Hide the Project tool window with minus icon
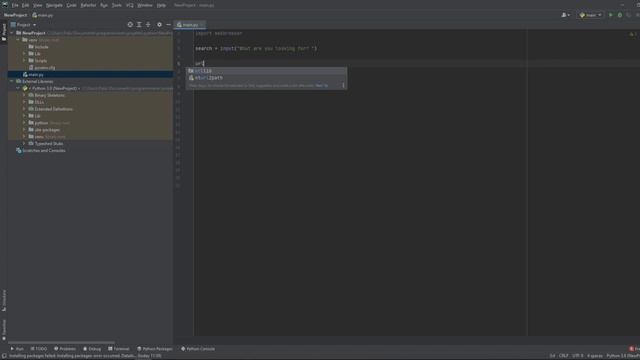Image resolution: width=640 pixels, height=360 pixels. click(169, 25)
